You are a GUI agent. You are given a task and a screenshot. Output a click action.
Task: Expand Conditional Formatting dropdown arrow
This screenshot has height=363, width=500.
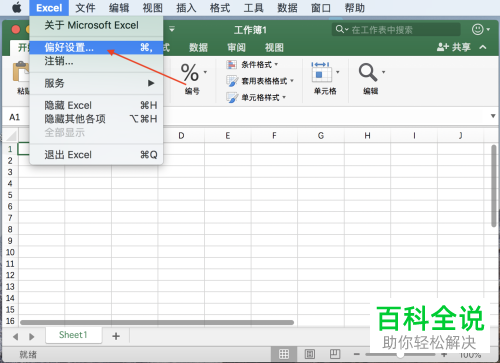click(276, 64)
